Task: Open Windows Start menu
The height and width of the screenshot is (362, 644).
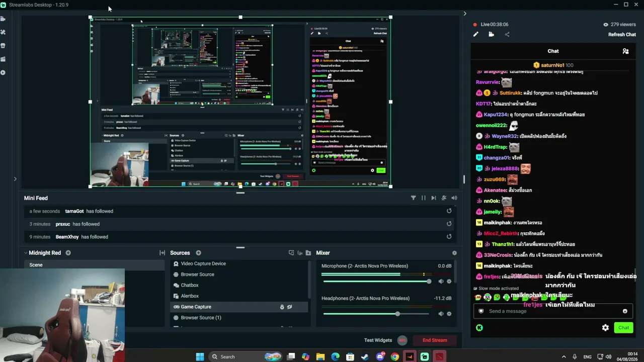Action: (200, 356)
